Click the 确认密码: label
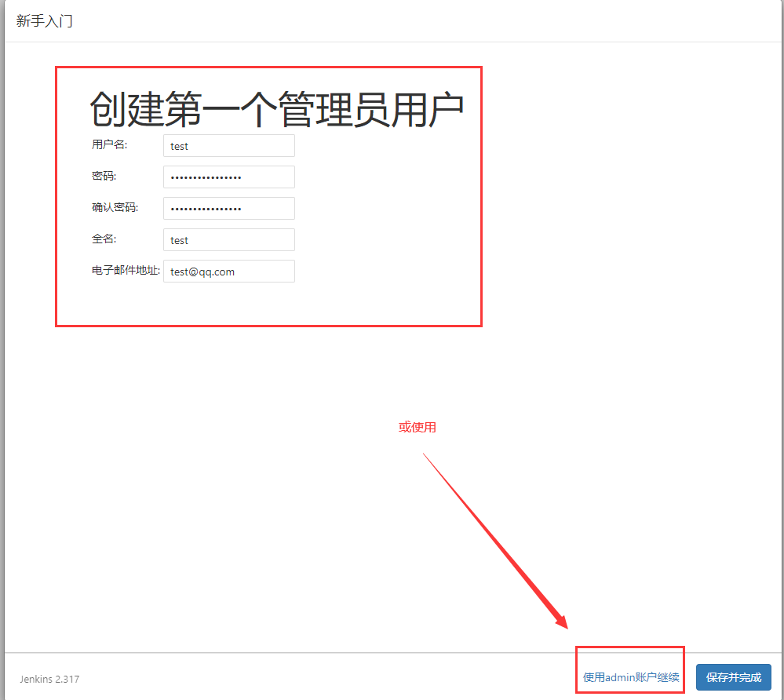Screen dimensions: 784x700 pos(115,207)
